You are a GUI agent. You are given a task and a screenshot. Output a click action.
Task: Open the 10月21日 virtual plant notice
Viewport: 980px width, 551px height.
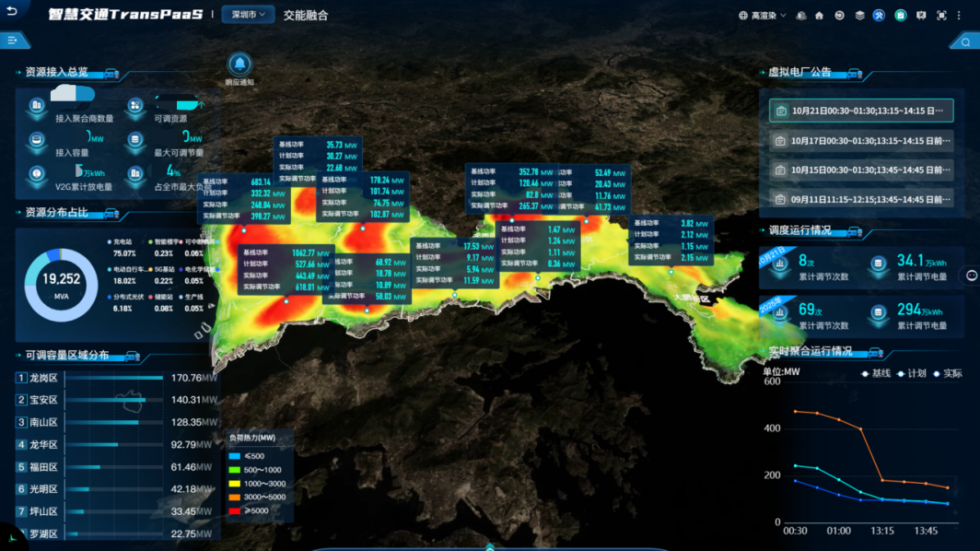pos(860,111)
